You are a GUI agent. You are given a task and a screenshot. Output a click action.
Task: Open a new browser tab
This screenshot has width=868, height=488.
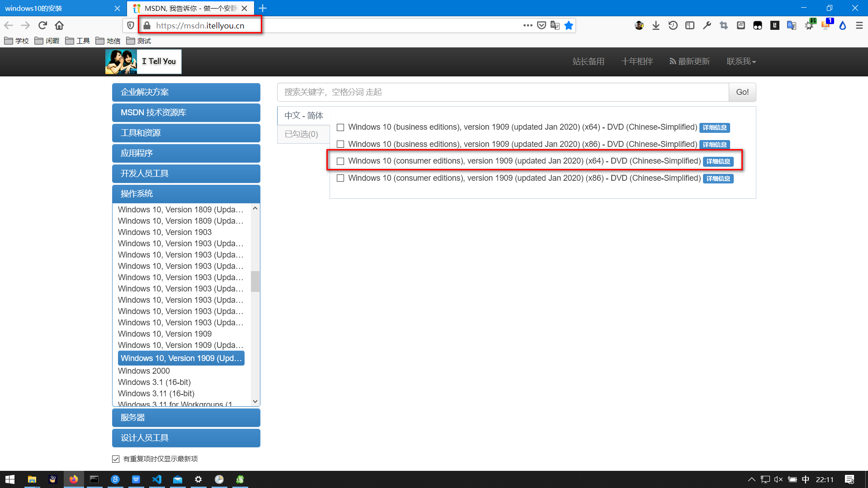[263, 8]
